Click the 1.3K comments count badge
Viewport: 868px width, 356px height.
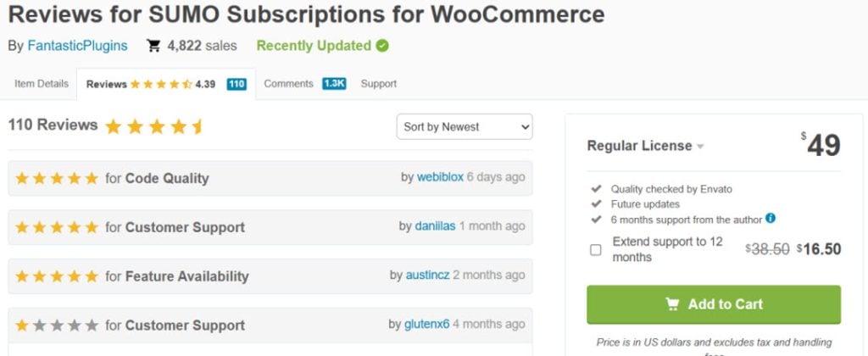(x=334, y=84)
